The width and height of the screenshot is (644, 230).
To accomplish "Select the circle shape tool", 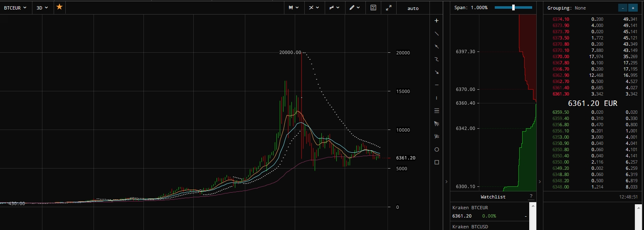I will [437, 149].
